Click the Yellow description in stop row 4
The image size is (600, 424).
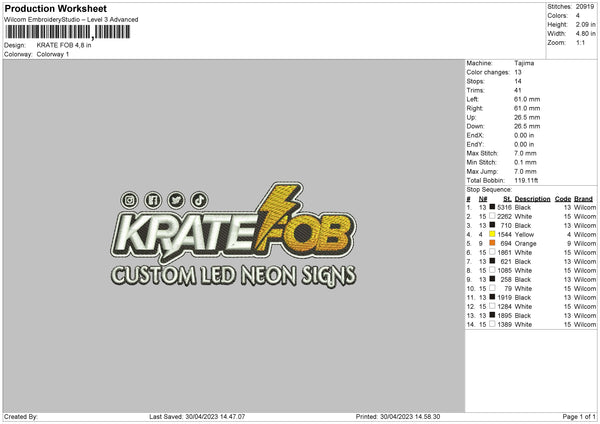[524, 234]
